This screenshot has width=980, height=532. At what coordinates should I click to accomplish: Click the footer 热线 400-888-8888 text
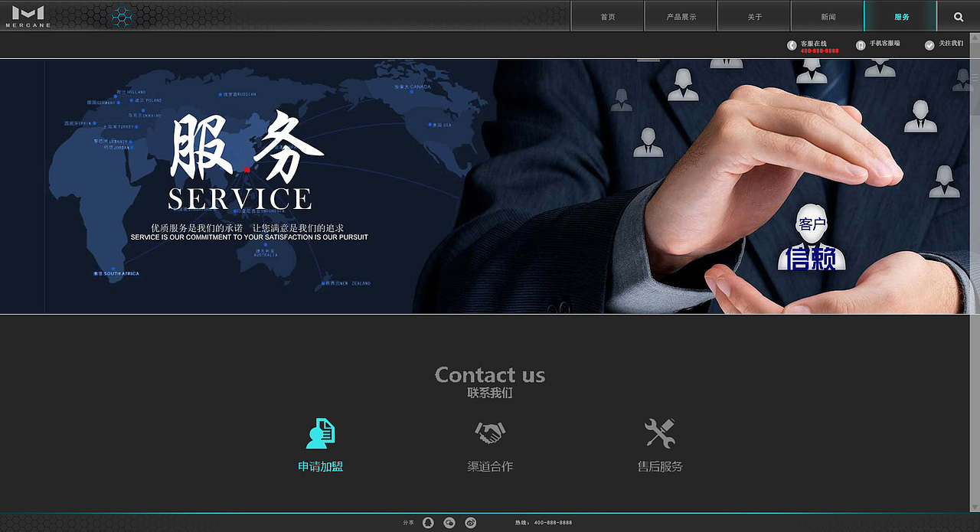pyautogui.click(x=544, y=523)
